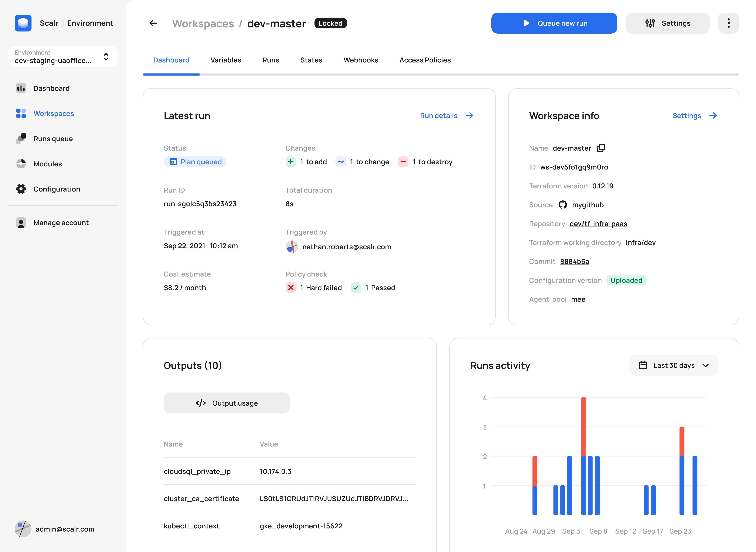Screen dimensions: 756x552
Task: Click the Output usage button
Action: 226,403
